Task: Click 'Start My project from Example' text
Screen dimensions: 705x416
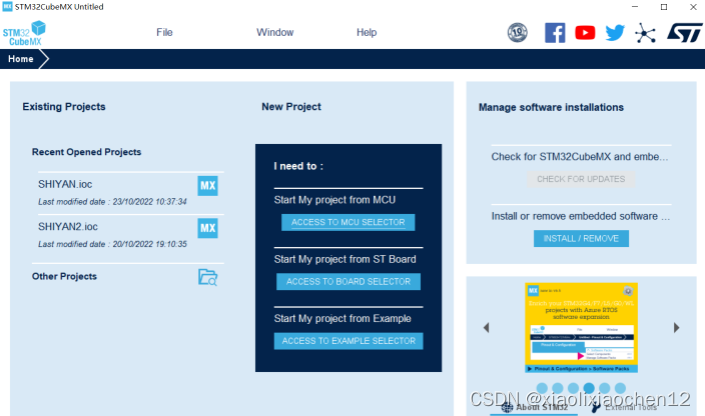Action: [x=343, y=318]
